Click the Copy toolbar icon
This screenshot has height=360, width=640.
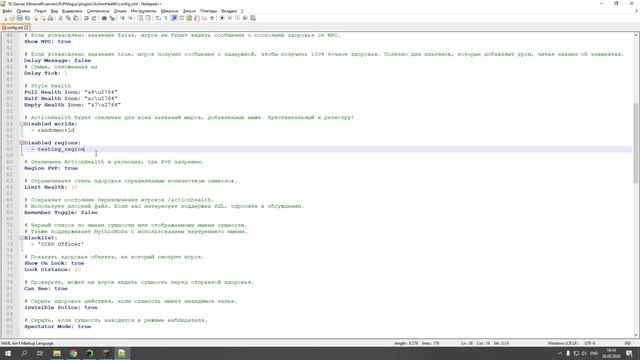pos(68,18)
